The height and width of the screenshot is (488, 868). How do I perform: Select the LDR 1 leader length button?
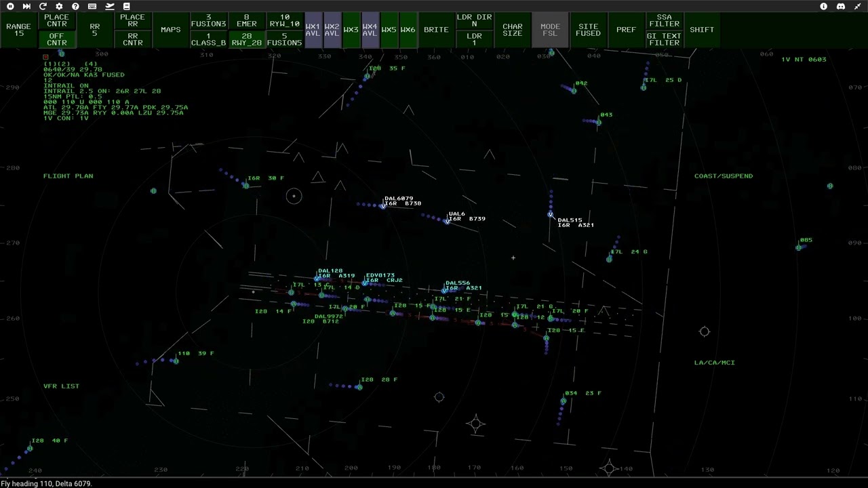click(x=475, y=39)
